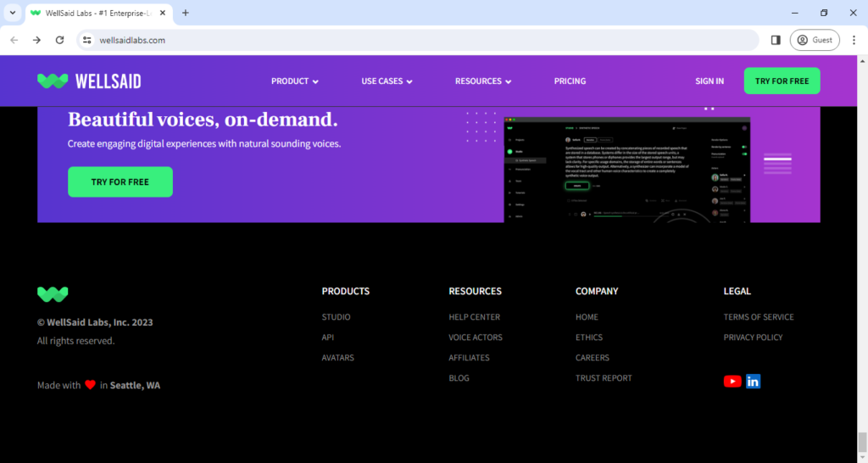Open the tab search dropdown arrow
The width and height of the screenshot is (868, 463).
tap(12, 13)
